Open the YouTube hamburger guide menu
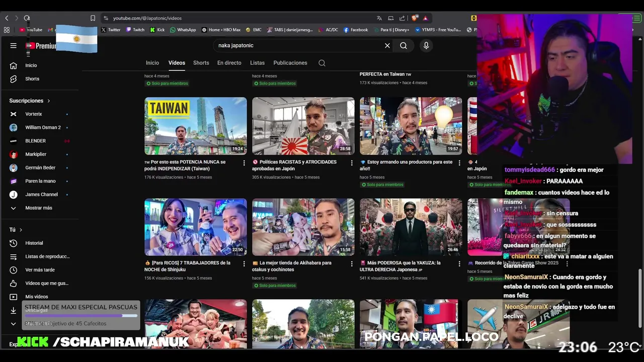644x362 pixels. pos(13,46)
